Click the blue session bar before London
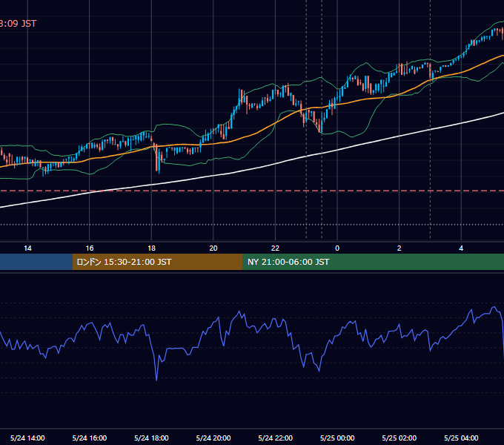Screen dimensions: 504x445 [x=36, y=262]
